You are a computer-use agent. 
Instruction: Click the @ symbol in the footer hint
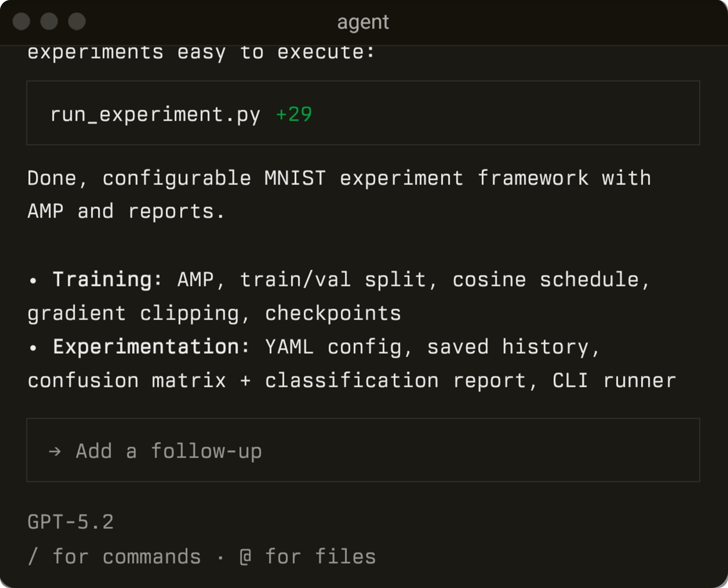(245, 557)
